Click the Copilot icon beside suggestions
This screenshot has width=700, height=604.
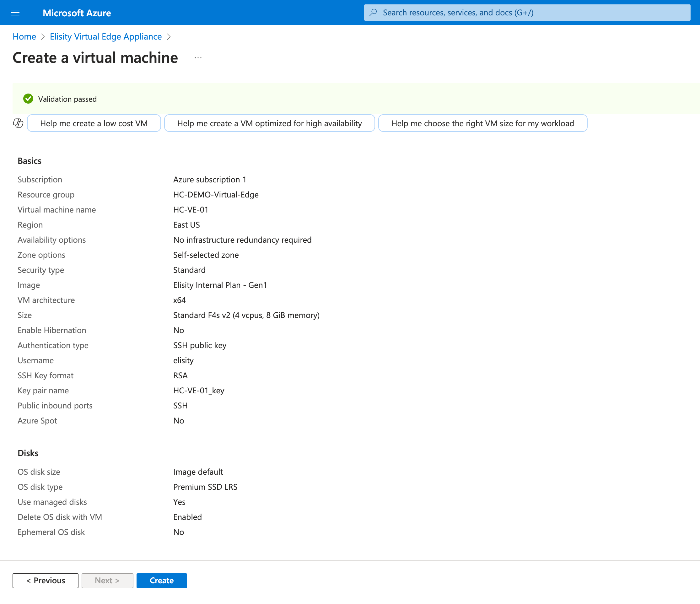click(18, 123)
